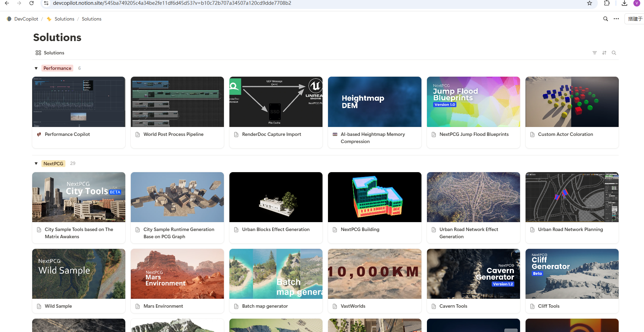Click NextPCG Building page icon
This screenshot has width=644, height=332.
(335, 230)
